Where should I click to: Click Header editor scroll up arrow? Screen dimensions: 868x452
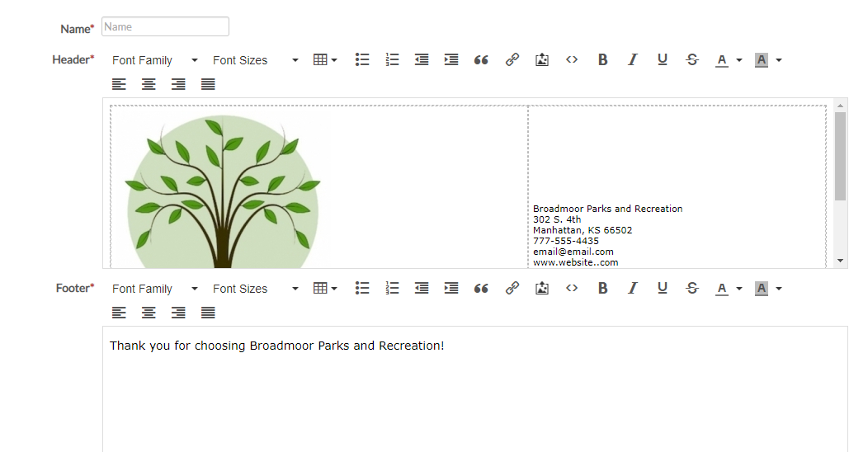coord(840,105)
